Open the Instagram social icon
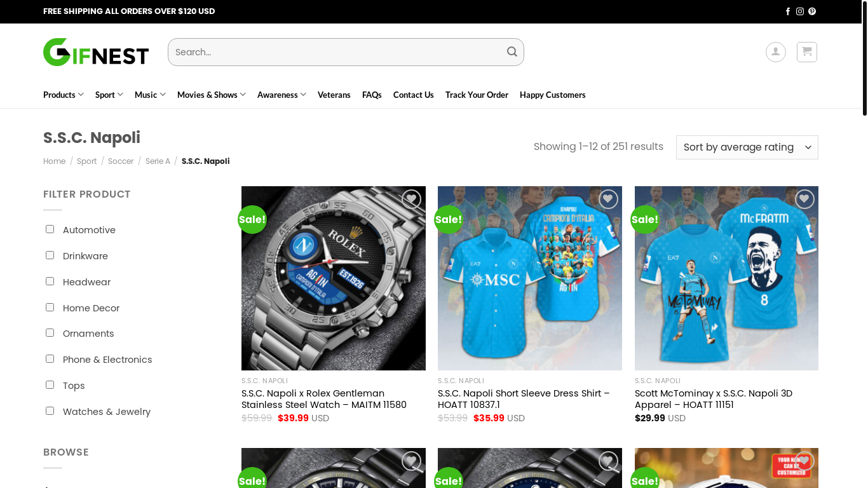This screenshot has width=868, height=488. 800,11
